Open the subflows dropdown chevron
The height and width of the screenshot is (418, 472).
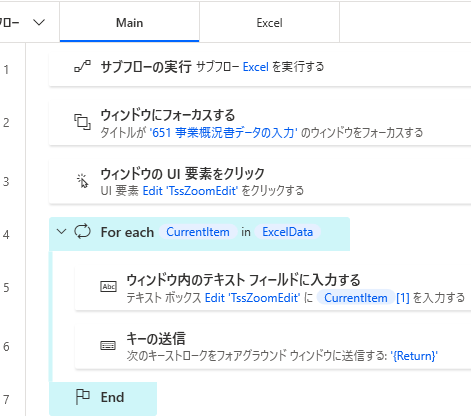tap(39, 22)
